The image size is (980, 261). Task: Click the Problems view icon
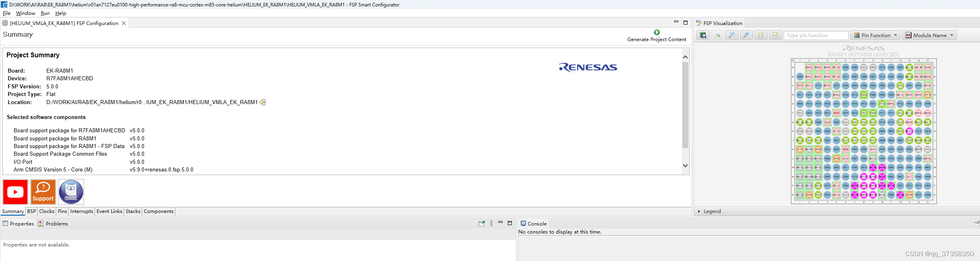(41, 223)
